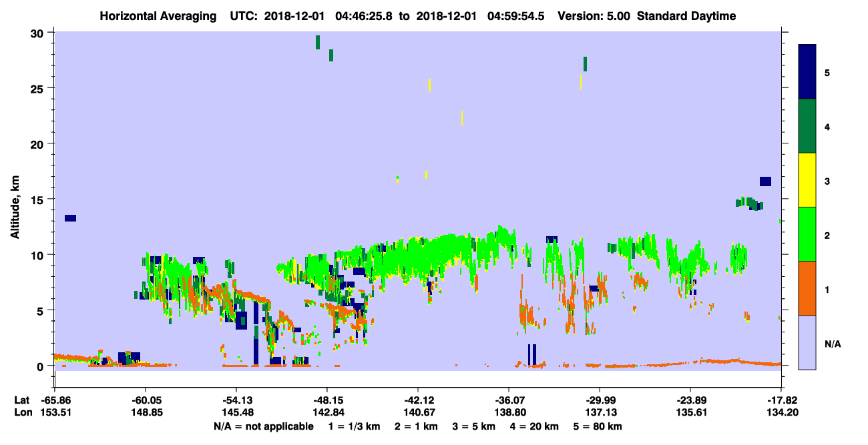Screen dimensions: 868x445
Task: Click the start time '04:46:25.8' in title
Action: [365, 16]
